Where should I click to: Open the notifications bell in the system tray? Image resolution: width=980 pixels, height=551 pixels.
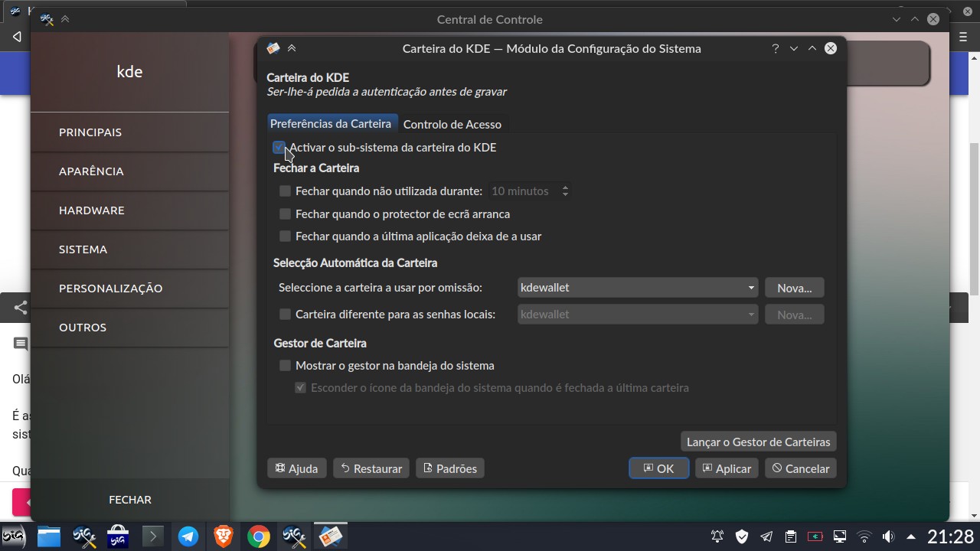tap(716, 536)
